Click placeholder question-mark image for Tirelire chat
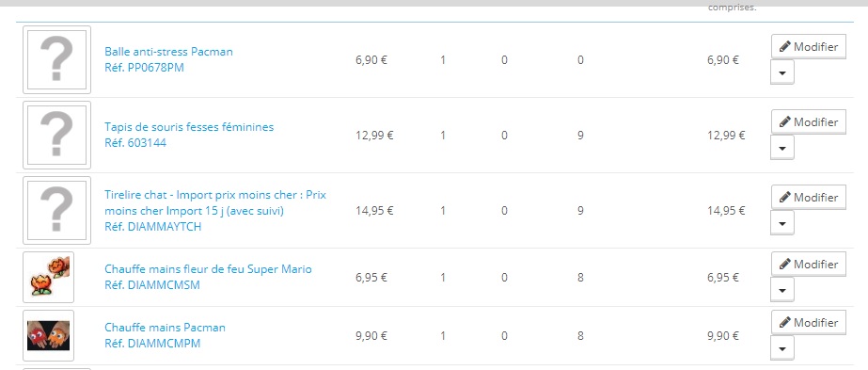The image size is (868, 370). pos(57,211)
